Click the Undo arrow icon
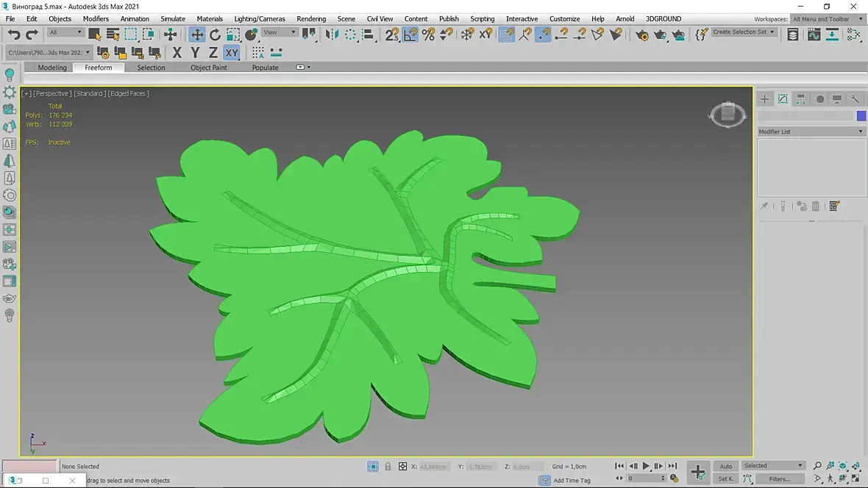This screenshot has height=488, width=868. pyautogui.click(x=14, y=35)
